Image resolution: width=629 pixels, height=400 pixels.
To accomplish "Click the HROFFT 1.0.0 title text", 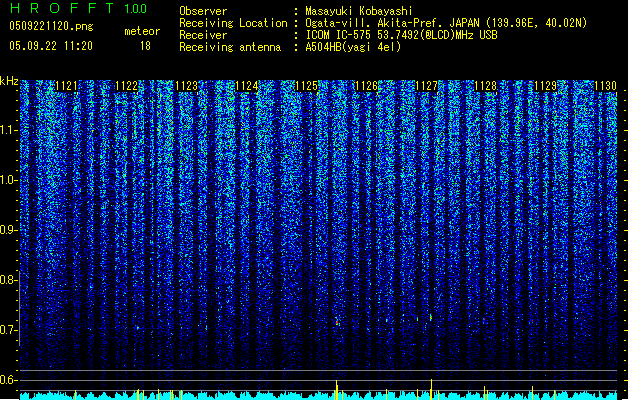I will pyautogui.click(x=79, y=8).
